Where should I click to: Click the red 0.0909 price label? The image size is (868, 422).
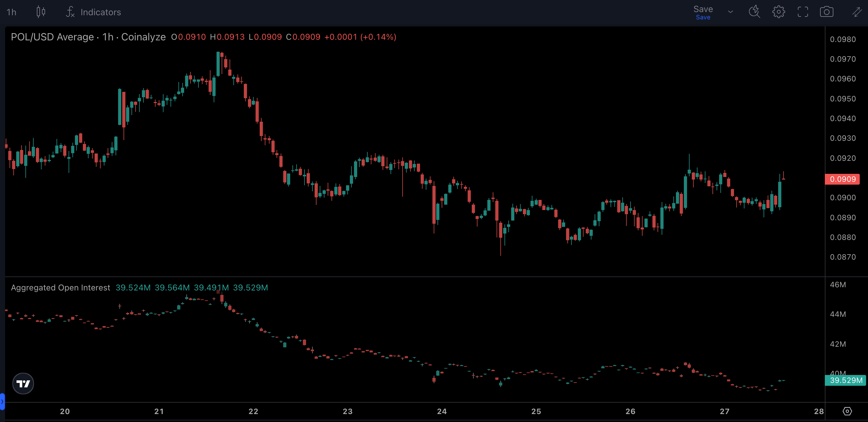842,179
